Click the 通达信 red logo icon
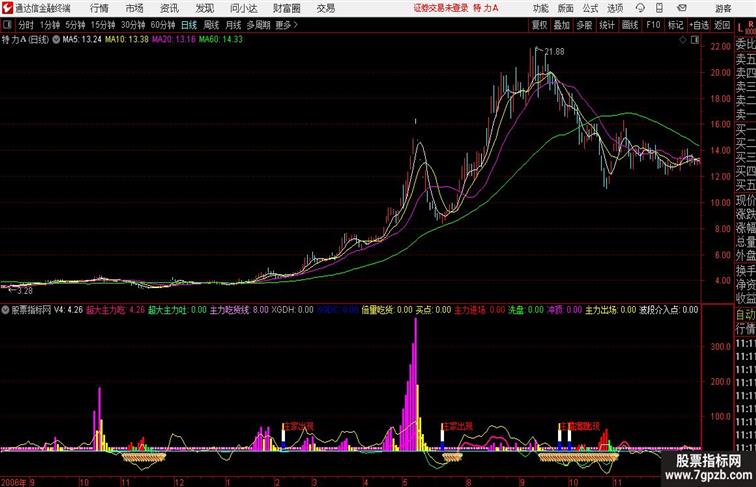Image resolution: width=756 pixels, height=487 pixels. point(8,8)
